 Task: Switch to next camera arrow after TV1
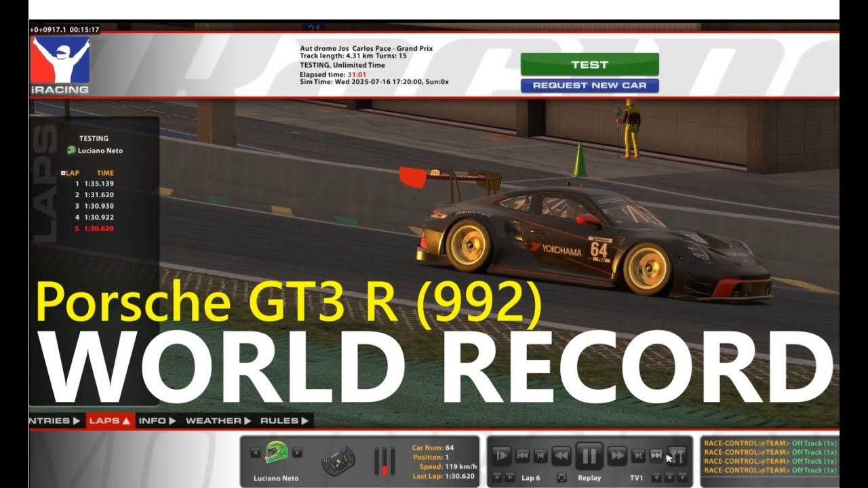coord(682,478)
